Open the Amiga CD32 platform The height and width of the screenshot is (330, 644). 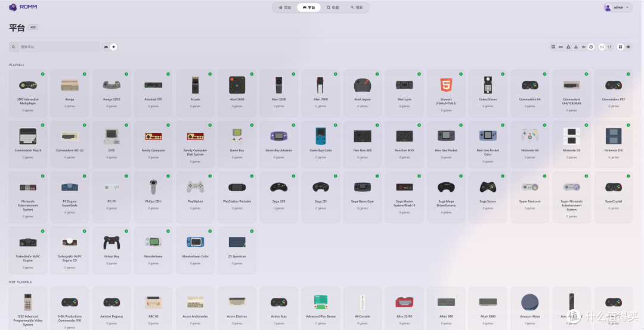click(112, 93)
